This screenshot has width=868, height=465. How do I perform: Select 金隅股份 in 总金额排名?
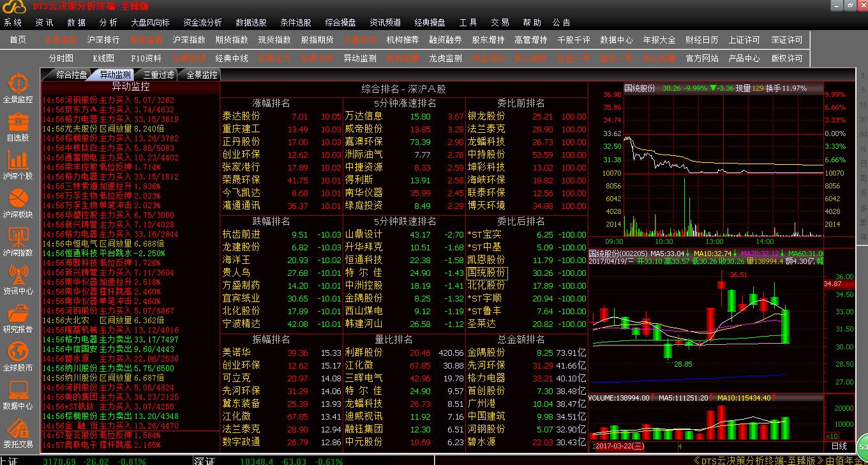pos(486,353)
